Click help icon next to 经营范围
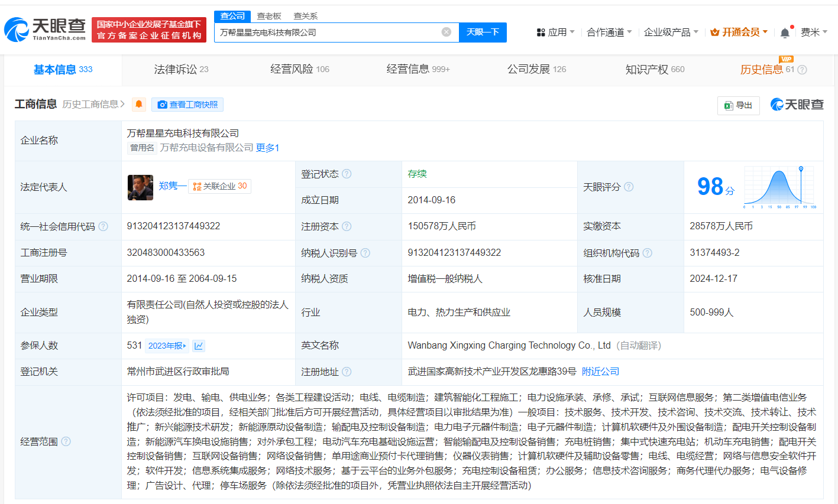Image resolution: width=838 pixels, height=504 pixels. [x=66, y=441]
